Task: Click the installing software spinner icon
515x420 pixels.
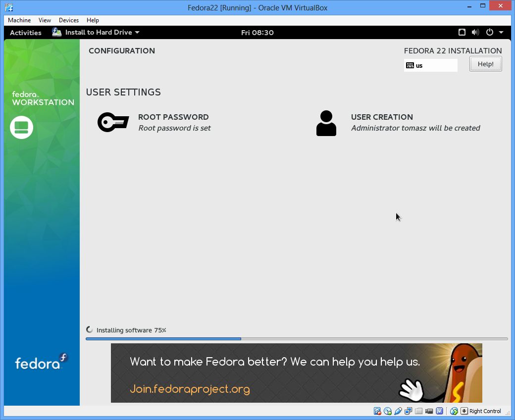Action: coord(89,329)
